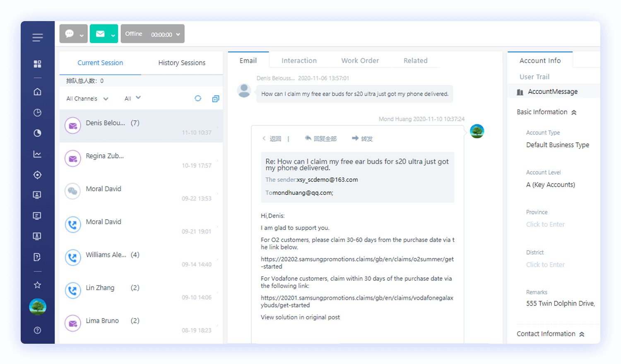Image resolution: width=621 pixels, height=364 pixels.
Task: Select the Williams Ale... session
Action: coord(141,259)
